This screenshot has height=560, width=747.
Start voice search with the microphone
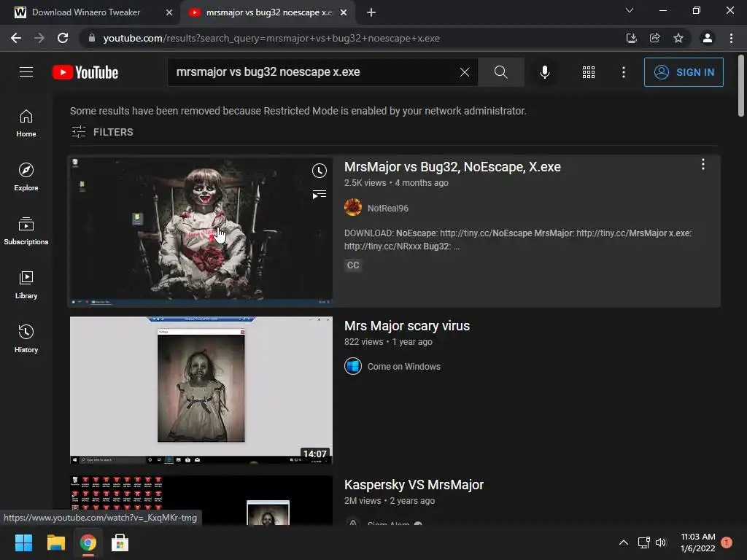[544, 72]
